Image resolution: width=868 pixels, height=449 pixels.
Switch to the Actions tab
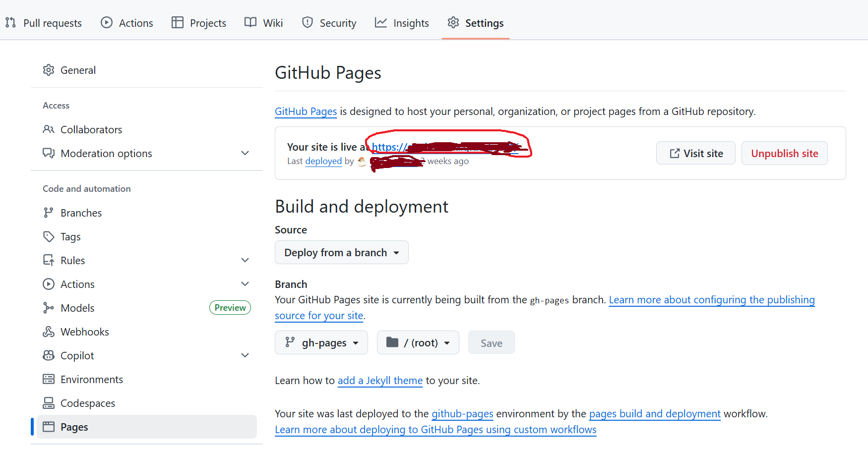[x=126, y=23]
